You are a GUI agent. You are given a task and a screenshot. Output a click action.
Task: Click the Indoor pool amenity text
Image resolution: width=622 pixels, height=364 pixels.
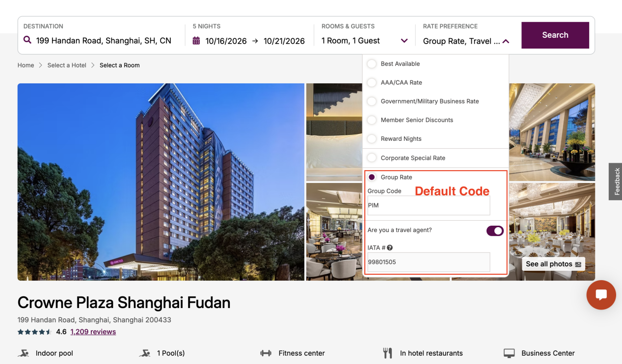point(54,353)
